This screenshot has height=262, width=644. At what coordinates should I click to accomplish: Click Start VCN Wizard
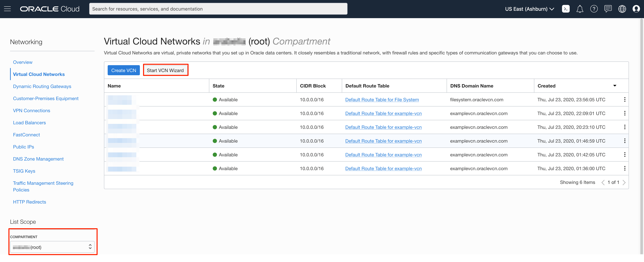tap(166, 70)
